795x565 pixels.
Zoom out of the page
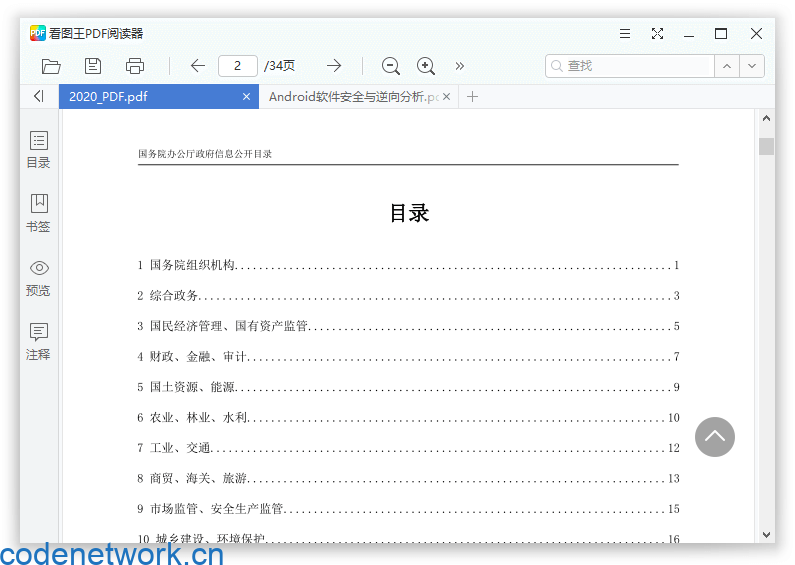[x=390, y=66]
